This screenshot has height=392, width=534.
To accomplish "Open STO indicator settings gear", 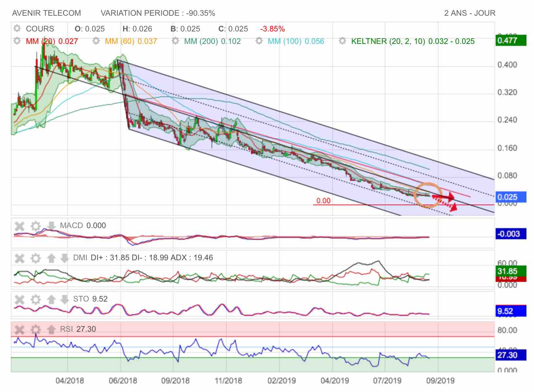I will 35,299.
